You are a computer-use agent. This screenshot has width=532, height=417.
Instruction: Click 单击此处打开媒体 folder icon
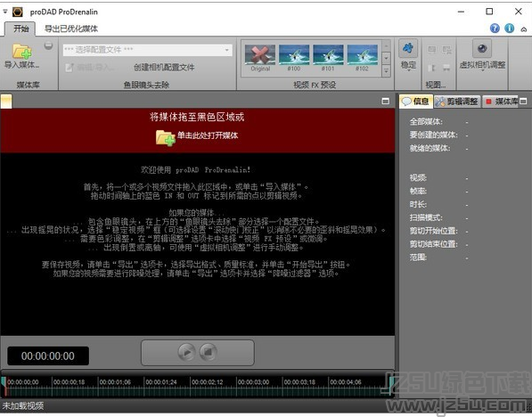click(165, 138)
